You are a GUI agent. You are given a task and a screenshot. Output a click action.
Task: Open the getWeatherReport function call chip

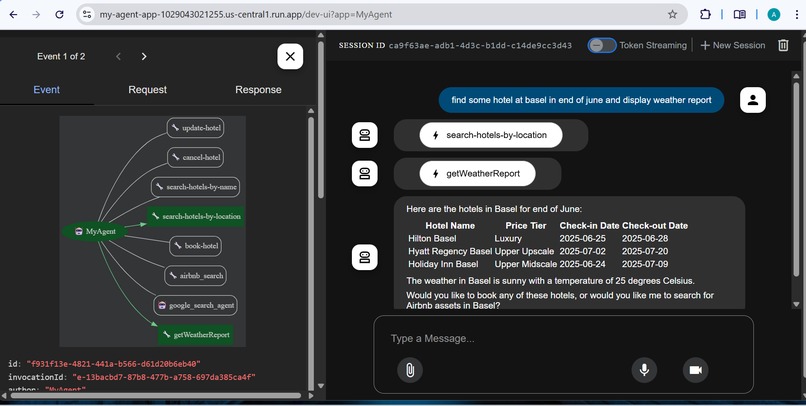[x=478, y=174]
